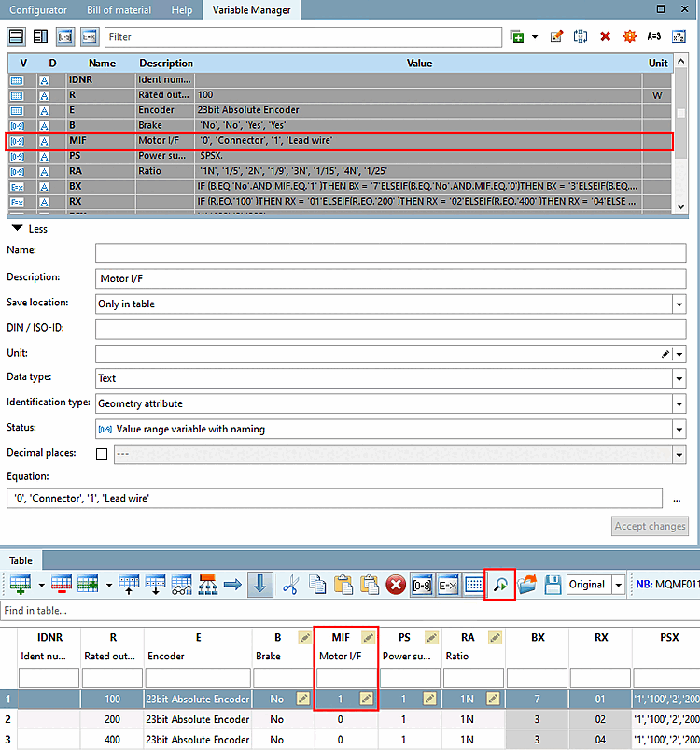Toggle the blue down arrow button
The height and width of the screenshot is (750, 700).
point(260,585)
